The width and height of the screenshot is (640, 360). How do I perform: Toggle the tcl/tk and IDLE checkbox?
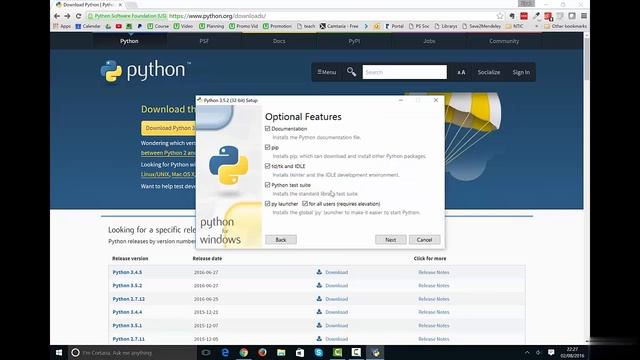click(x=268, y=166)
